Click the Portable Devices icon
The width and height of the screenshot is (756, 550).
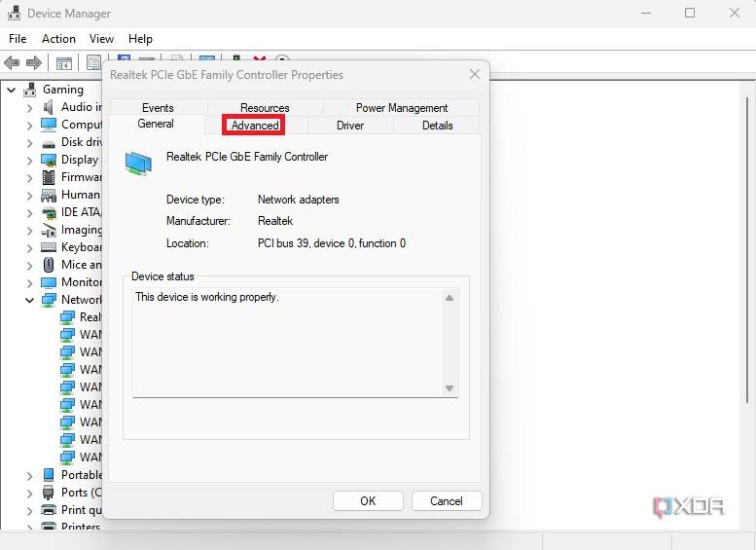click(49, 475)
